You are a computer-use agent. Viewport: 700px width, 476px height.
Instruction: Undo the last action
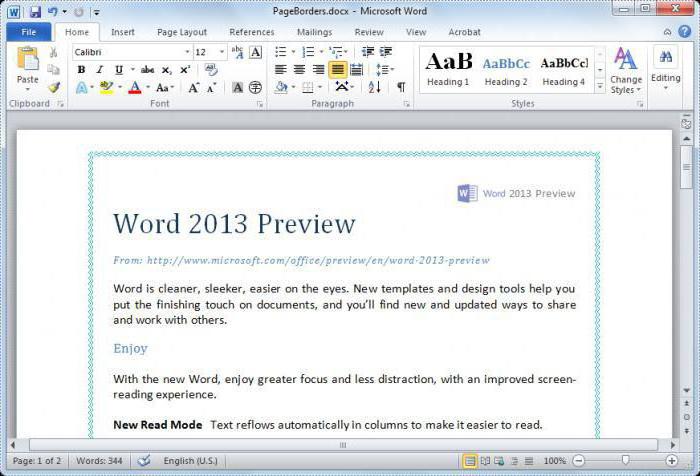click(53, 12)
